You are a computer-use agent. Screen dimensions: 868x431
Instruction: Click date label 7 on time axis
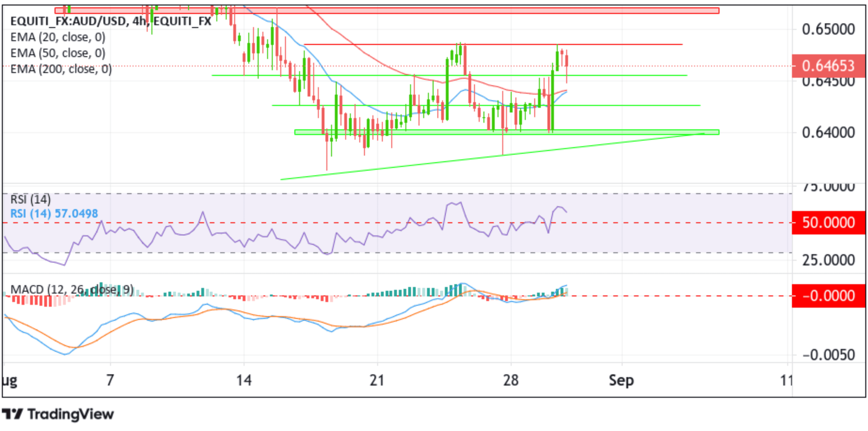click(110, 380)
